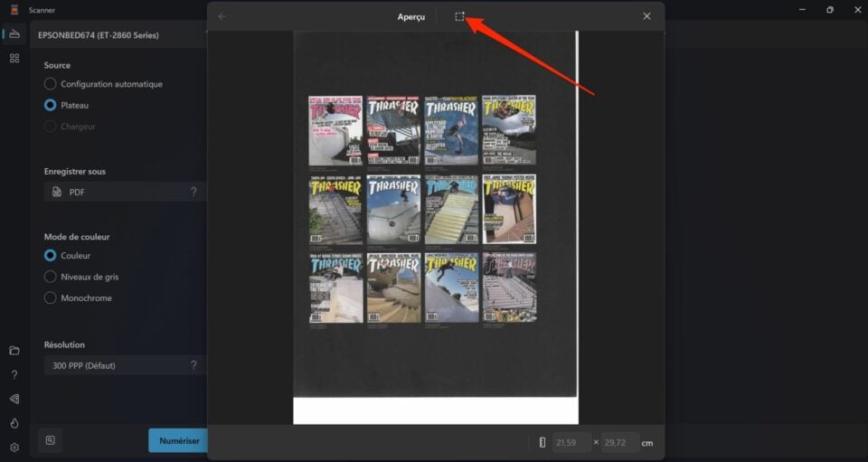Open help question mark in the sidebar
Image resolution: width=868 pixels, height=462 pixels.
[x=14, y=374]
